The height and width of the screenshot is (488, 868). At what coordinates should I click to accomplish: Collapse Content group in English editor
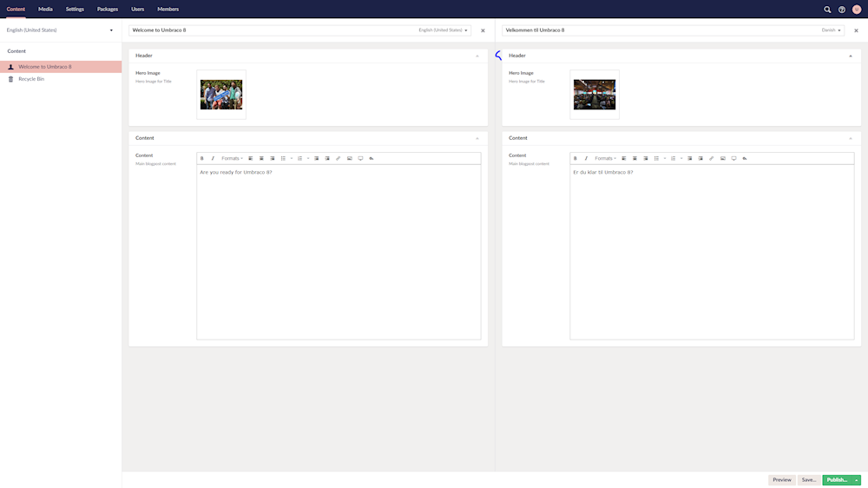pyautogui.click(x=477, y=138)
